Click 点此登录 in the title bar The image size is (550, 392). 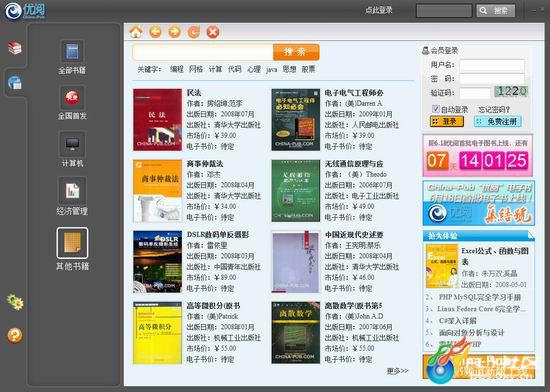pos(378,10)
